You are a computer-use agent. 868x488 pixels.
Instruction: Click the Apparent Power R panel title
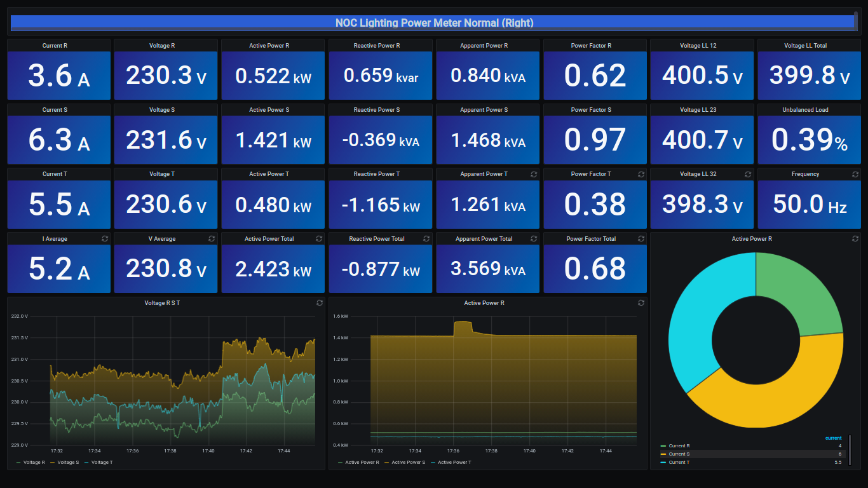point(484,46)
